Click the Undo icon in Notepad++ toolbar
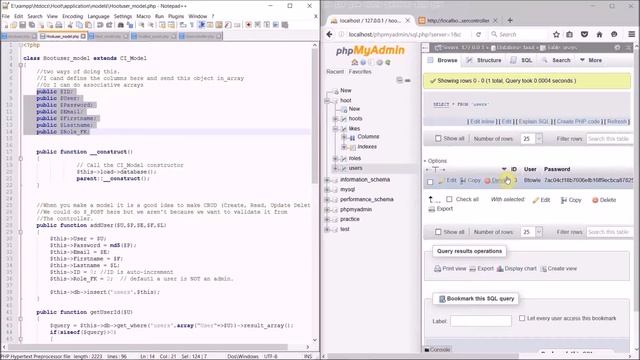Screen dimensions: 640x360 pos(100,25)
